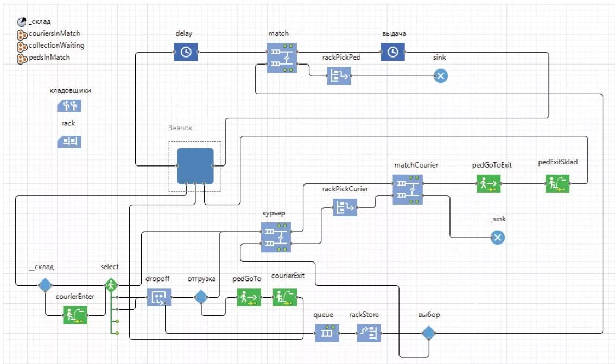Image resolution: width=615 pixels, height=364 pixels.
Task: Select the matchCourier block
Action: (x=408, y=189)
